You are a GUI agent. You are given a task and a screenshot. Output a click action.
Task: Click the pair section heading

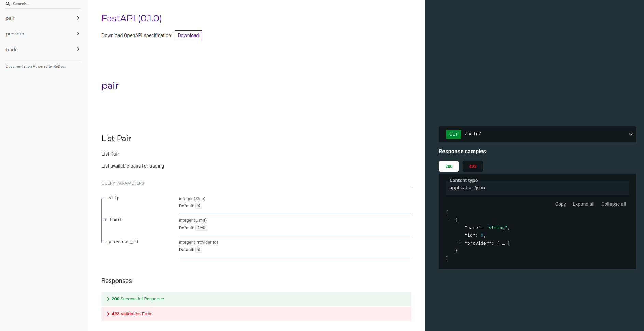pos(110,86)
